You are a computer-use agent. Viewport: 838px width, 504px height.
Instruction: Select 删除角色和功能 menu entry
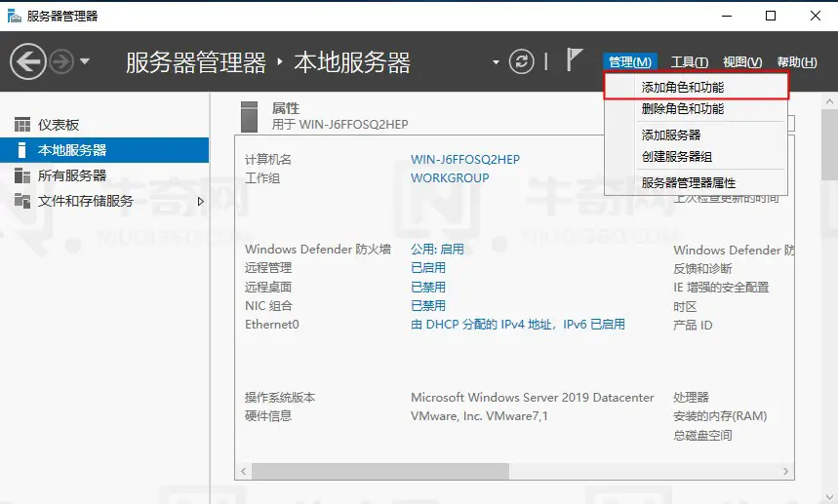696,109
